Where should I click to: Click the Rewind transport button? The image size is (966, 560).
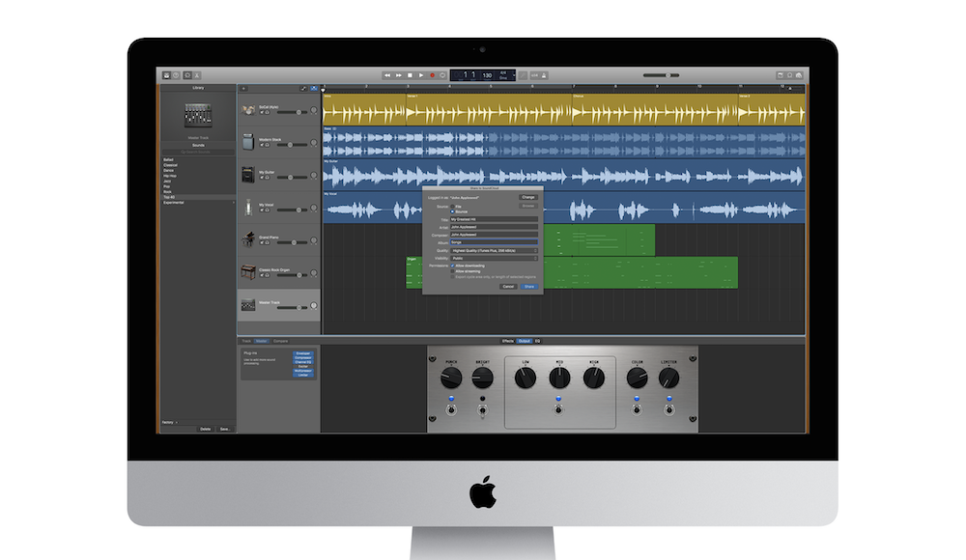pyautogui.click(x=387, y=74)
